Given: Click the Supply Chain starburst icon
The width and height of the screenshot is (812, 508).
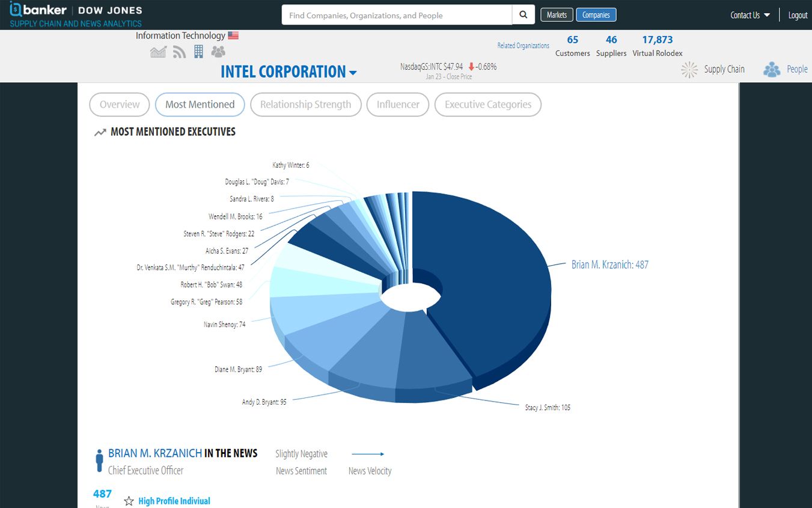Looking at the screenshot, I should [689, 70].
